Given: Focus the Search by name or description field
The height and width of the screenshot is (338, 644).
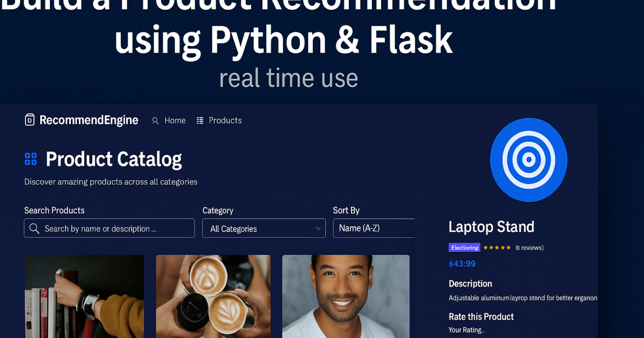Looking at the screenshot, I should pos(115,229).
